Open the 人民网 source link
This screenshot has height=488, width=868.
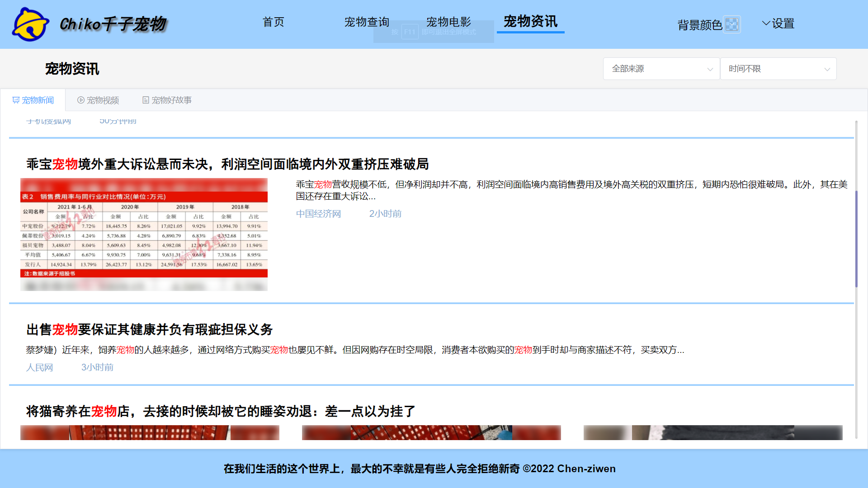click(x=40, y=367)
